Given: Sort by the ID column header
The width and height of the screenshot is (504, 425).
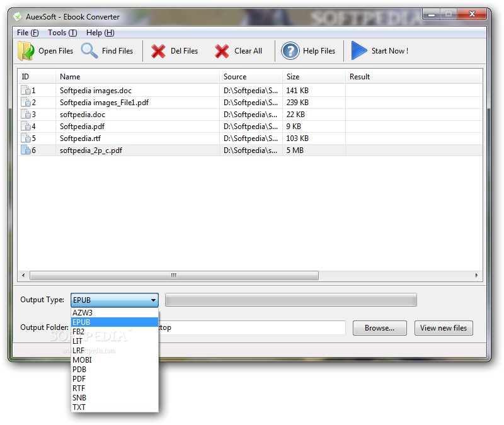Looking at the screenshot, I should (x=37, y=76).
